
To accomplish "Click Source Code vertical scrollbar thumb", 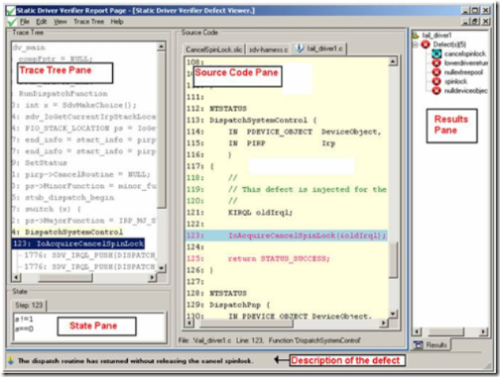I will point(393,260).
